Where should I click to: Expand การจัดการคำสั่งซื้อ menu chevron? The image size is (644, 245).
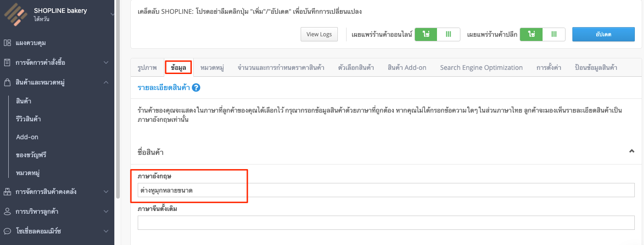106,63
